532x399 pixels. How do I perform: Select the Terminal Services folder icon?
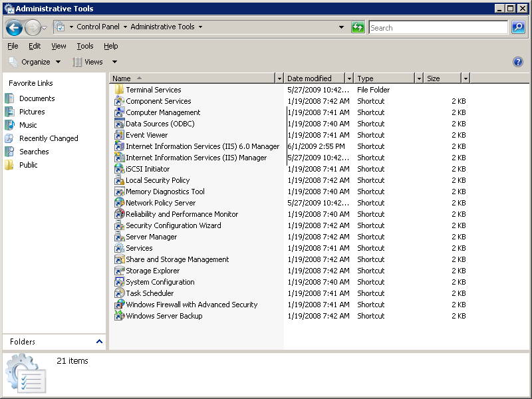[x=120, y=90]
